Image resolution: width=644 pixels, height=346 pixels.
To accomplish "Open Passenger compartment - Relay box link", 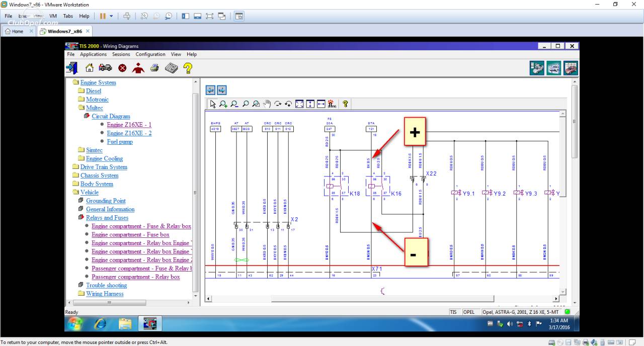I will pos(136,277).
